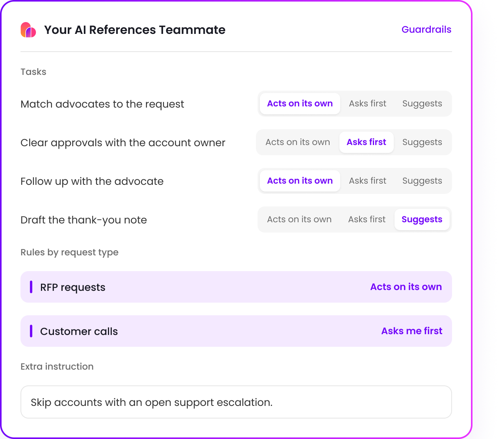This screenshot has width=504, height=439.
Task: Set Match advocates to Suggests
Action: [x=422, y=104]
